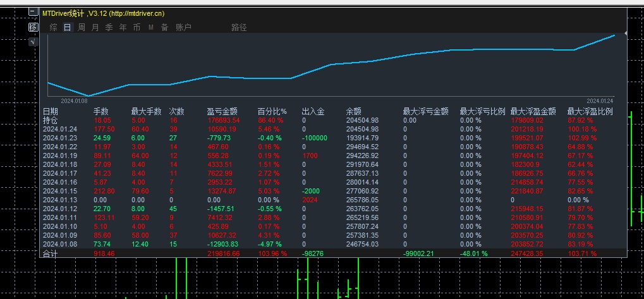The width and height of the screenshot is (644, 299).
Task: Select the 2024.01.23 date row
Action: (x=60, y=138)
